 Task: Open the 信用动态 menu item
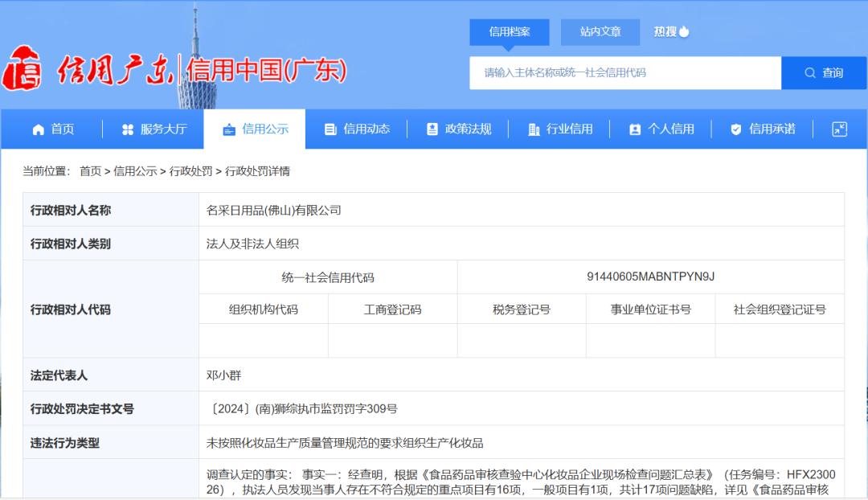tap(357, 129)
